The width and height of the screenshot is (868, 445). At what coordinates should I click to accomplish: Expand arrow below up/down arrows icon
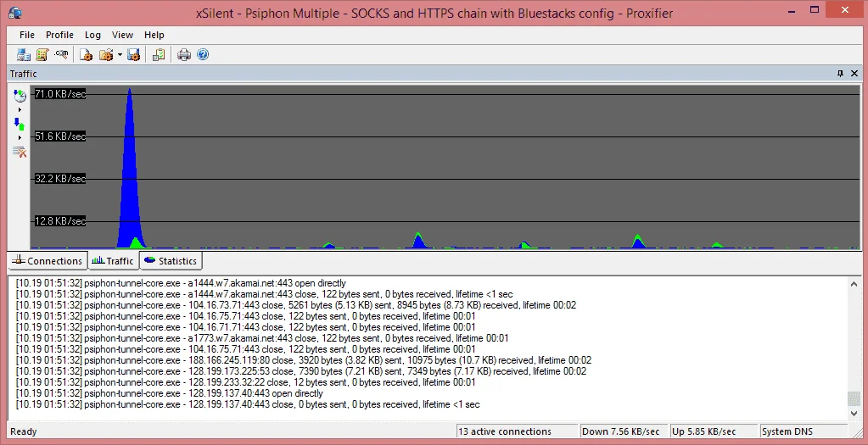(x=20, y=137)
